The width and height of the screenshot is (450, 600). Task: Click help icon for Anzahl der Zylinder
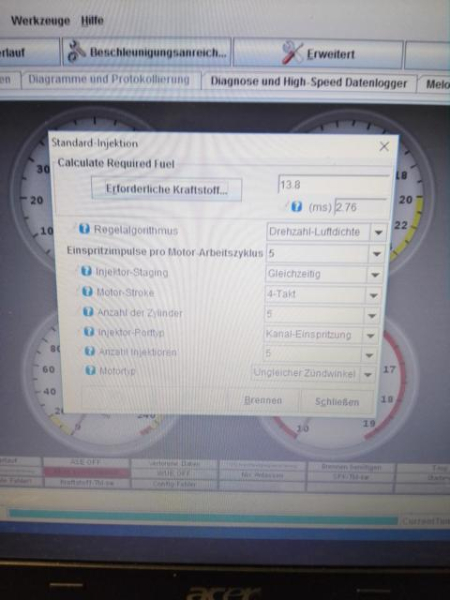[x=88, y=311]
